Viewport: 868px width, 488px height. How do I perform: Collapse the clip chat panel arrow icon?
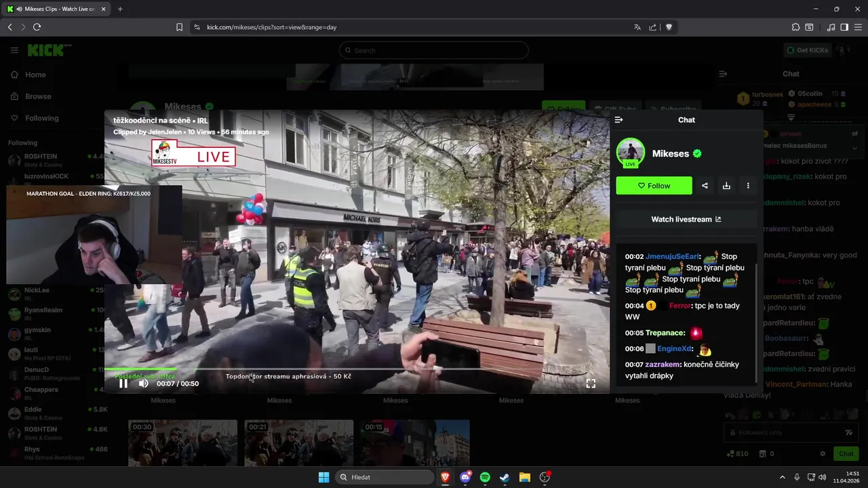(618, 120)
